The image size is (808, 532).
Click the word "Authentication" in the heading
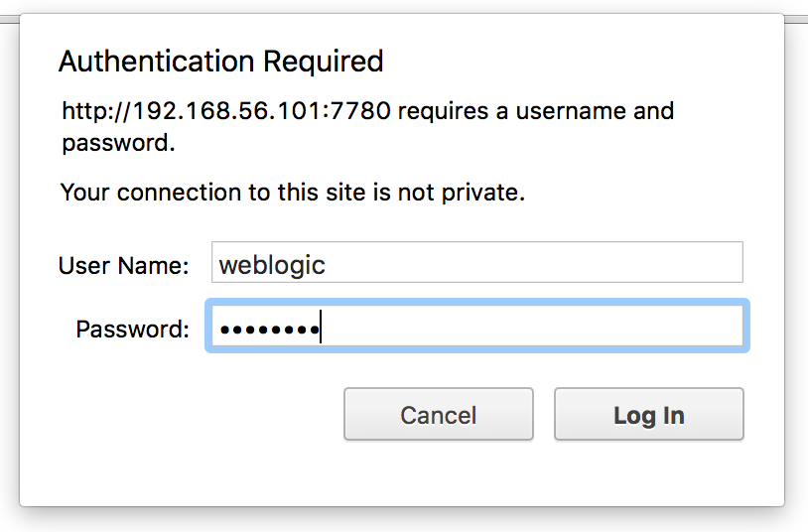[157, 62]
